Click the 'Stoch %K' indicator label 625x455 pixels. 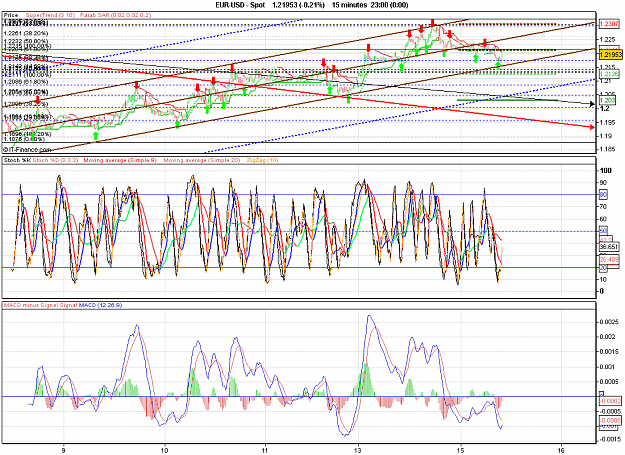click(x=17, y=160)
